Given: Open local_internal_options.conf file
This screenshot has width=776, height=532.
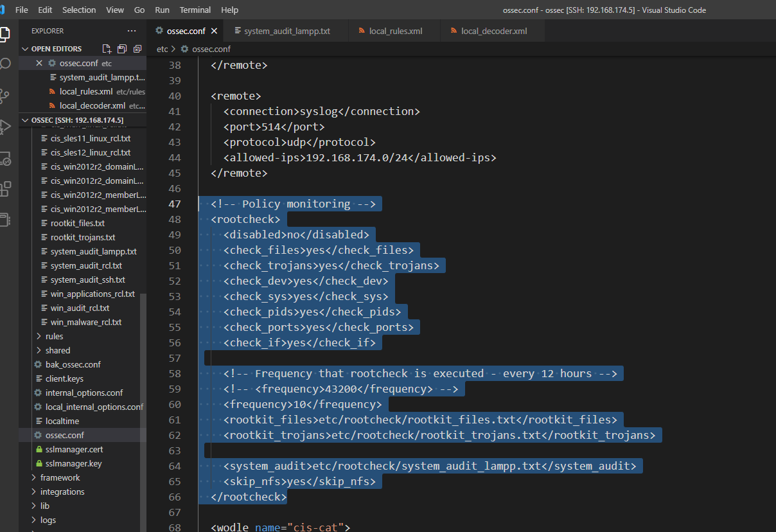Looking at the screenshot, I should 94,407.
